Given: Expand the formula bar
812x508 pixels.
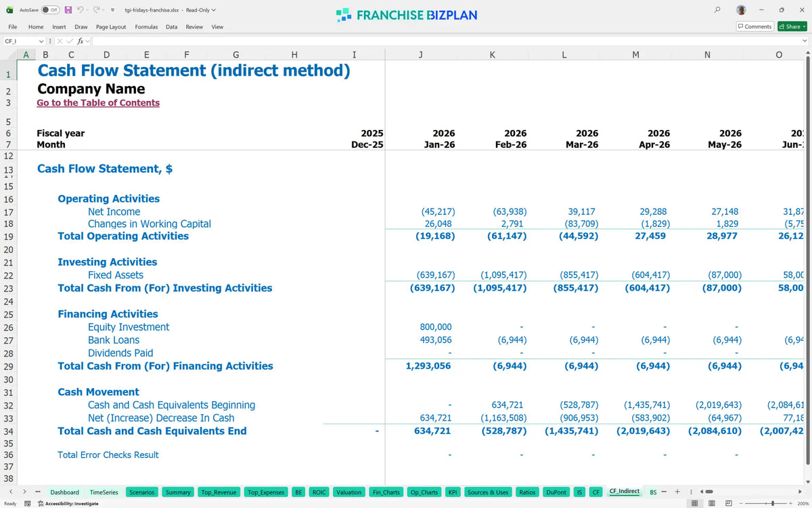Looking at the screenshot, I should click(x=805, y=41).
